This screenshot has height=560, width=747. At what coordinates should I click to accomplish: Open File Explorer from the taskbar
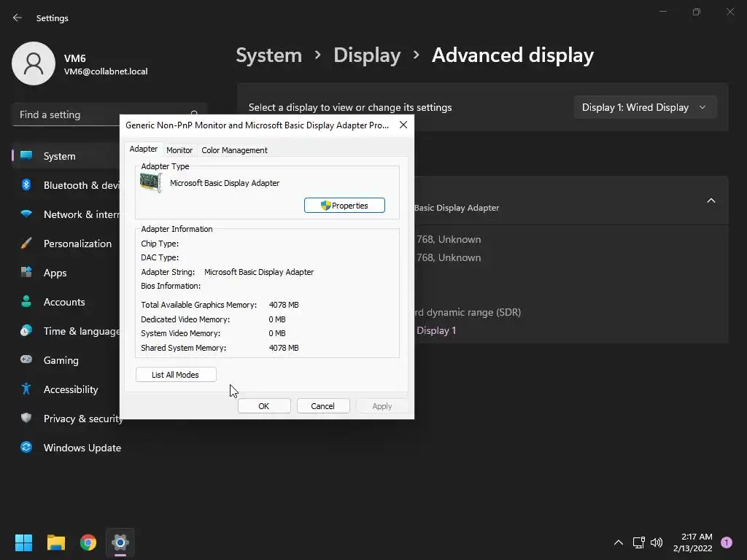(x=55, y=542)
